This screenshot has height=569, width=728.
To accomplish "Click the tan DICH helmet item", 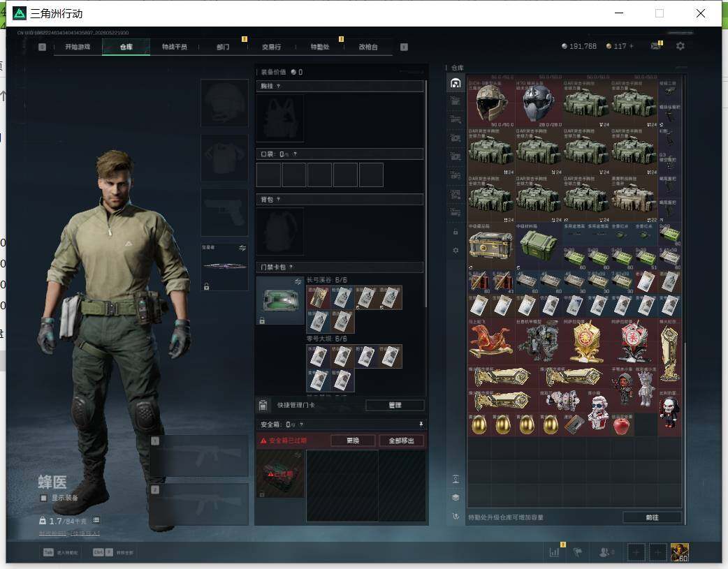I will [x=490, y=103].
